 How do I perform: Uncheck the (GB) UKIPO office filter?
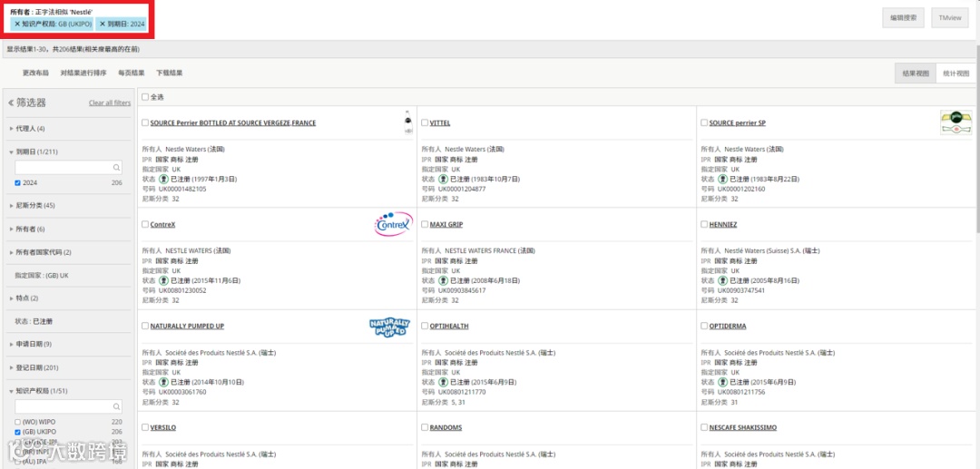point(17,432)
